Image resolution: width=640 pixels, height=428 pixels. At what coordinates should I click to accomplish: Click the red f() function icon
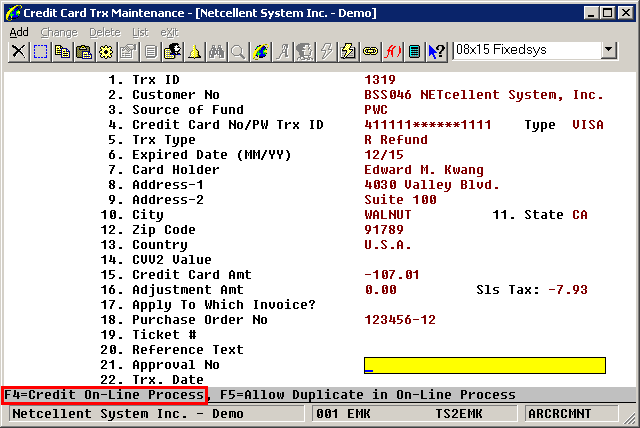[393, 52]
